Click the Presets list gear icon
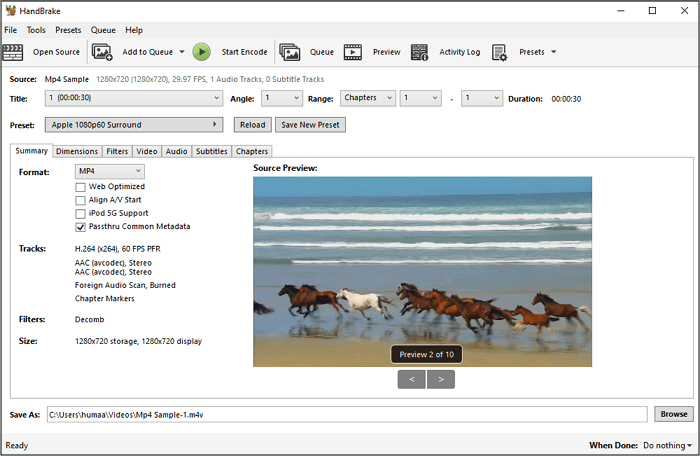 500,52
